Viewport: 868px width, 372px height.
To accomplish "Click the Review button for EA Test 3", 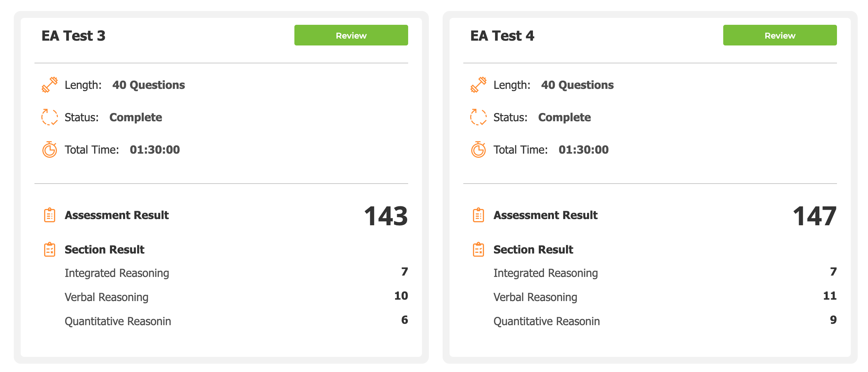I will pos(351,35).
